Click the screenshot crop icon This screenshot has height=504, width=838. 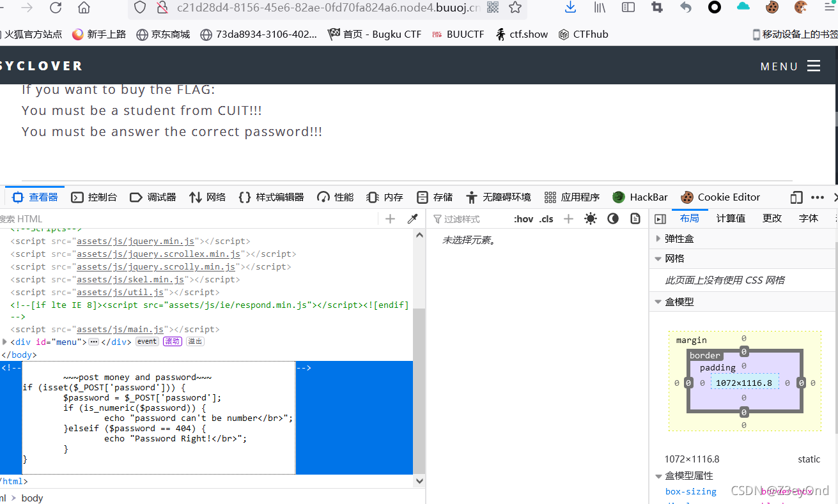657,7
